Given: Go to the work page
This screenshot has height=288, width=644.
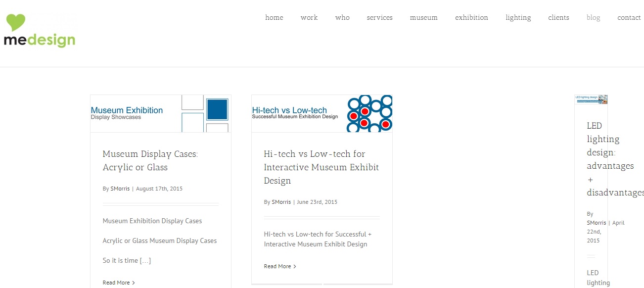Looking at the screenshot, I should [309, 17].
